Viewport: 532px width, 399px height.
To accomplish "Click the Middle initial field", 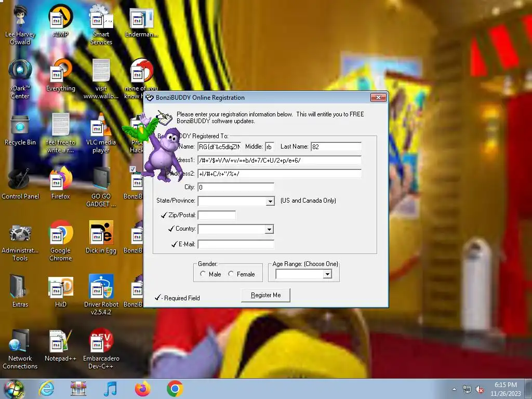I will (270, 147).
